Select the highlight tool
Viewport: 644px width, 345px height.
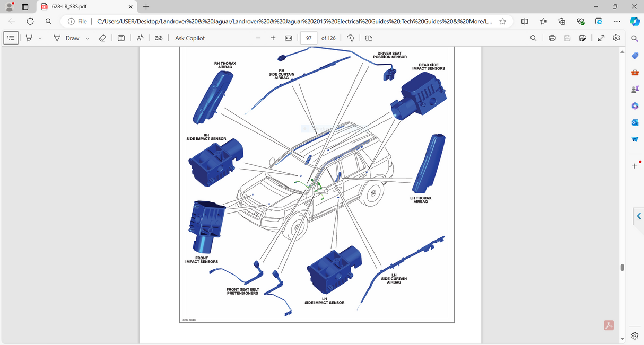point(29,38)
